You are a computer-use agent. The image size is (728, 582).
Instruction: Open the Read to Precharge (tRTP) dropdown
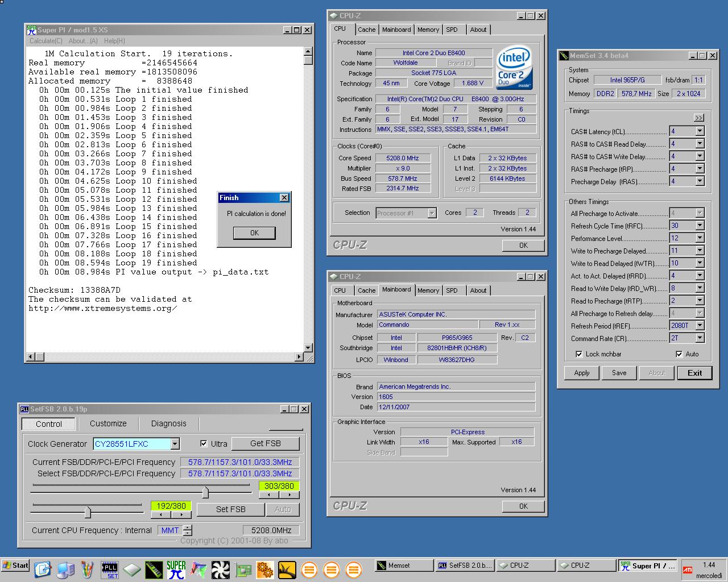700,301
